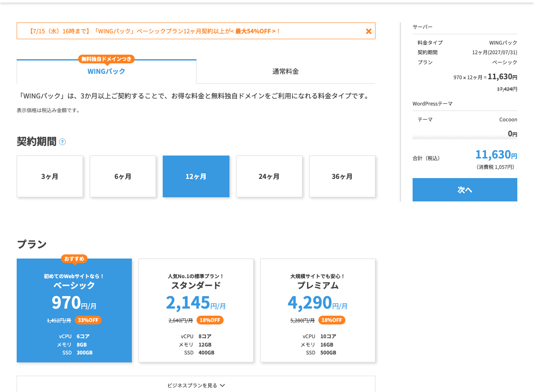Click the struck-through 5,280円/月 price

point(302,320)
